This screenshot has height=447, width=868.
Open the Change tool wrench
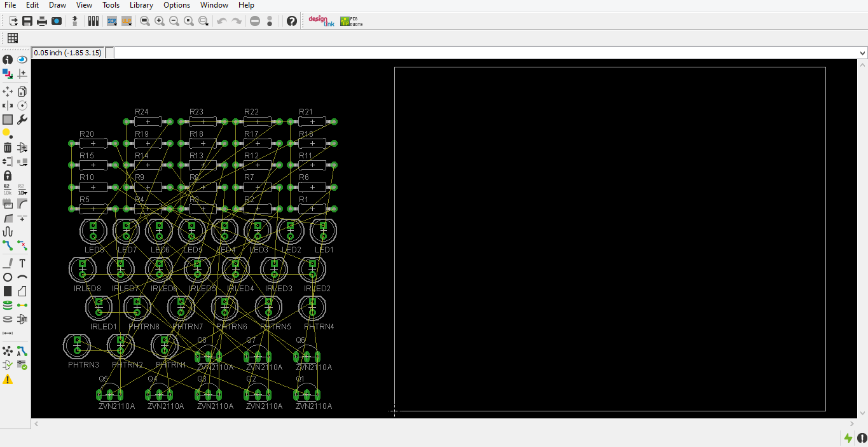tap(22, 120)
